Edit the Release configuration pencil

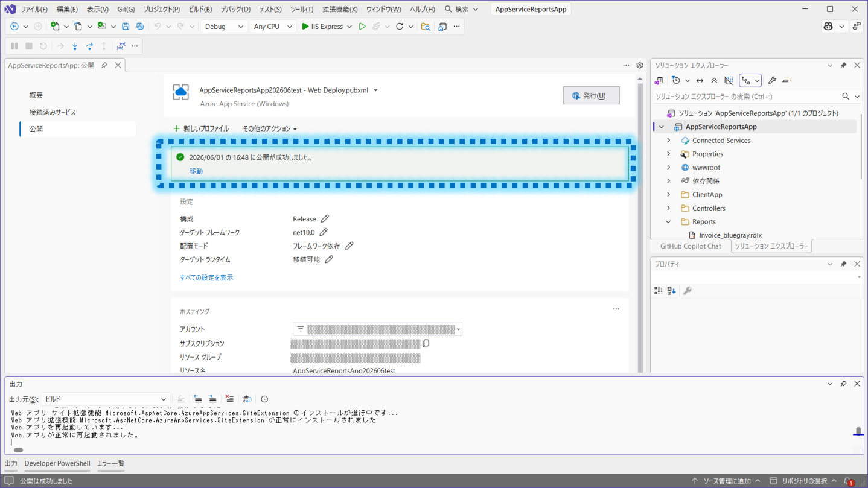click(325, 218)
